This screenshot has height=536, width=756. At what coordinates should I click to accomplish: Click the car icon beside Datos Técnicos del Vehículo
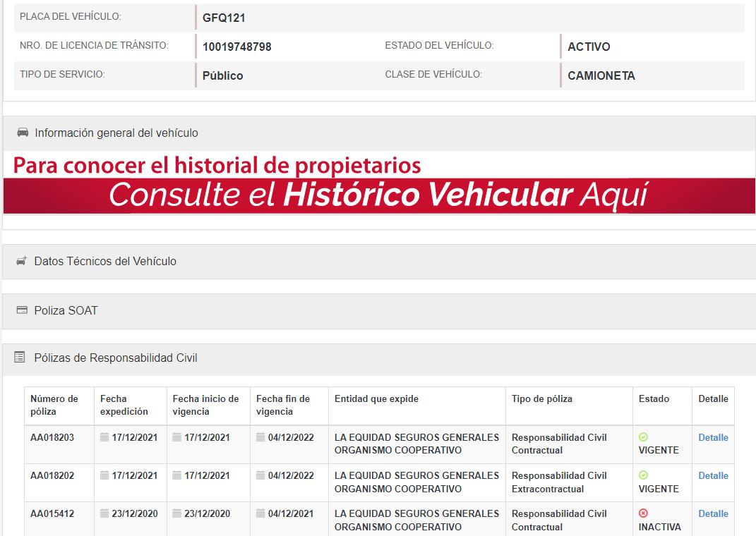click(x=22, y=261)
